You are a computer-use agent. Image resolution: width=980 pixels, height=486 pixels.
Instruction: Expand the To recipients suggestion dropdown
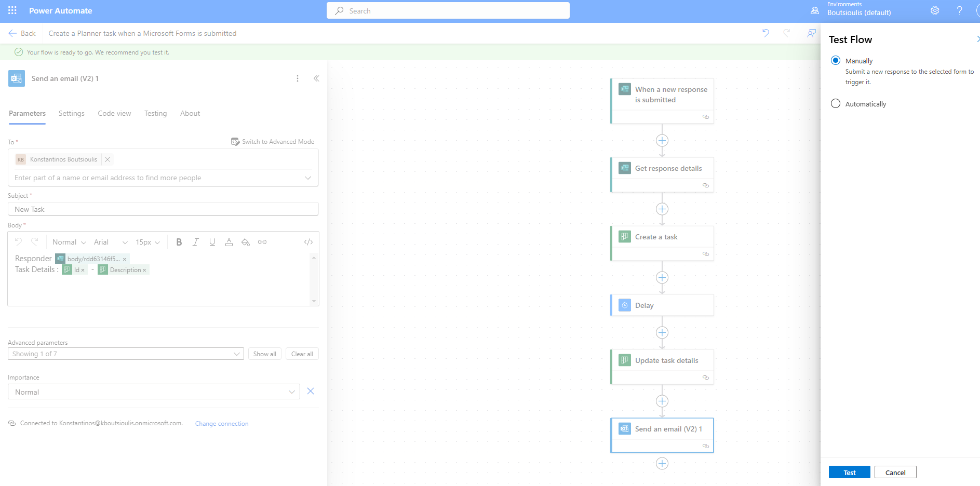tap(308, 178)
